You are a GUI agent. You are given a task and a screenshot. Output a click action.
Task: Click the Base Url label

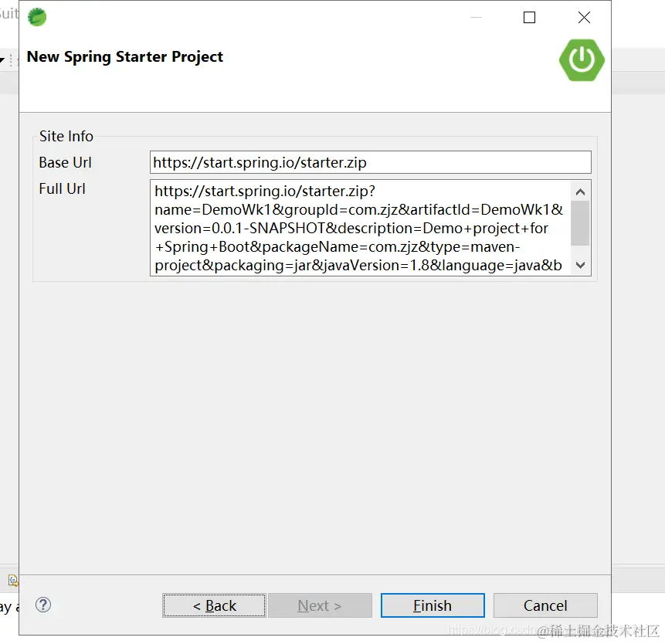click(65, 162)
